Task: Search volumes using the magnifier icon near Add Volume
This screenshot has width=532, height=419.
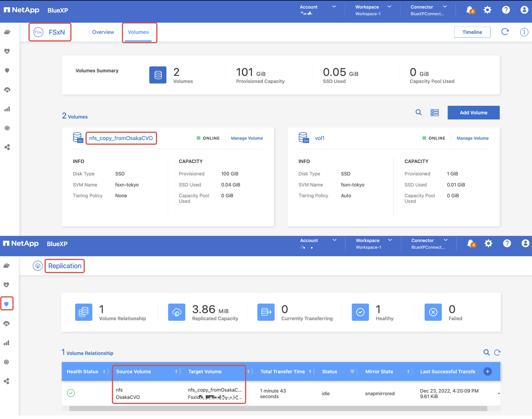Action: pos(418,112)
